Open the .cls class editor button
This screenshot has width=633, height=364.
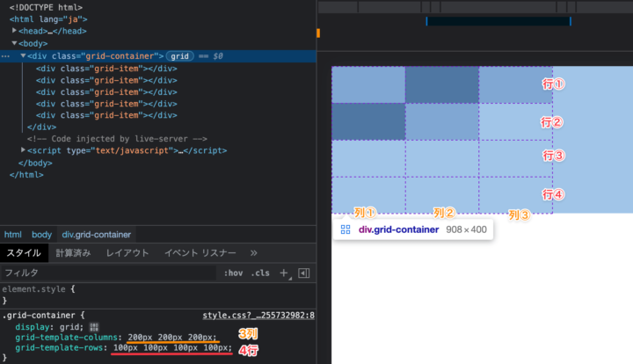260,273
